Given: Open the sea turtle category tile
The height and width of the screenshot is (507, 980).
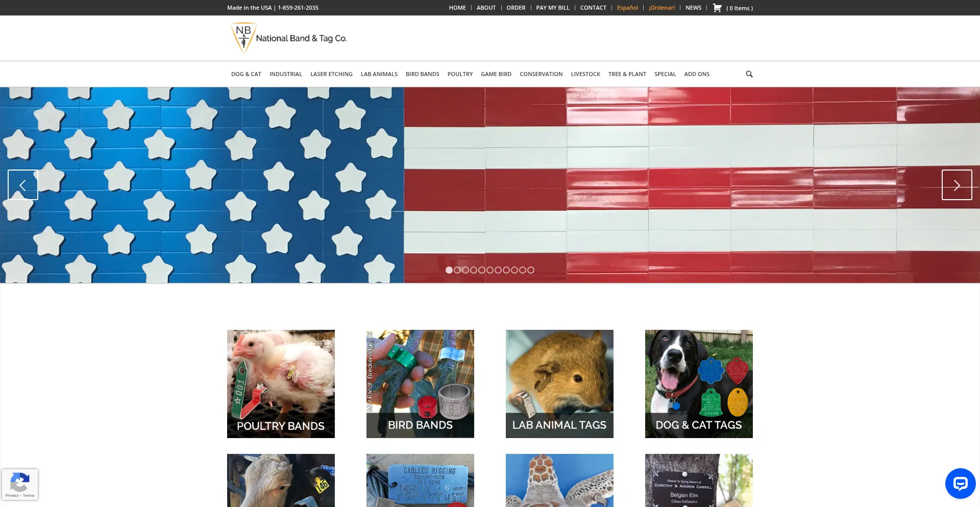Looking at the screenshot, I should tap(559, 480).
